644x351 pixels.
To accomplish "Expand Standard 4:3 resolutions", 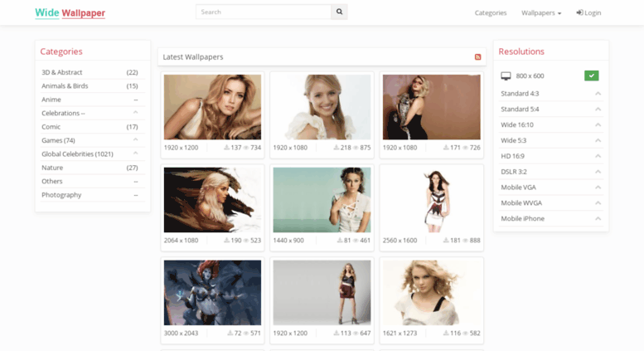I will [x=598, y=94].
